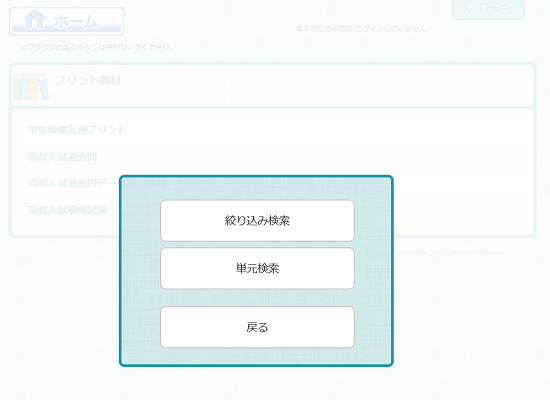The height and width of the screenshot is (400, 550).
Task: Click the copyright footer text
Action: (x=449, y=252)
